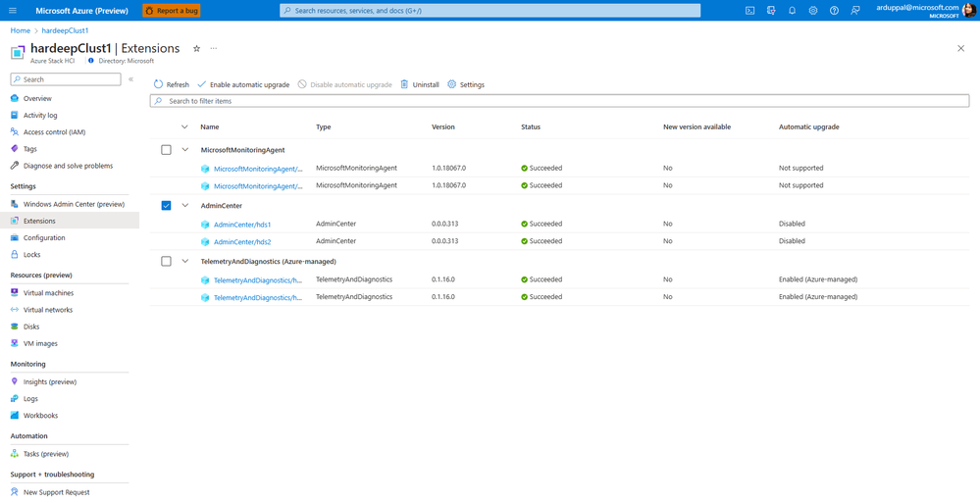Click the New version available column header

(696, 126)
